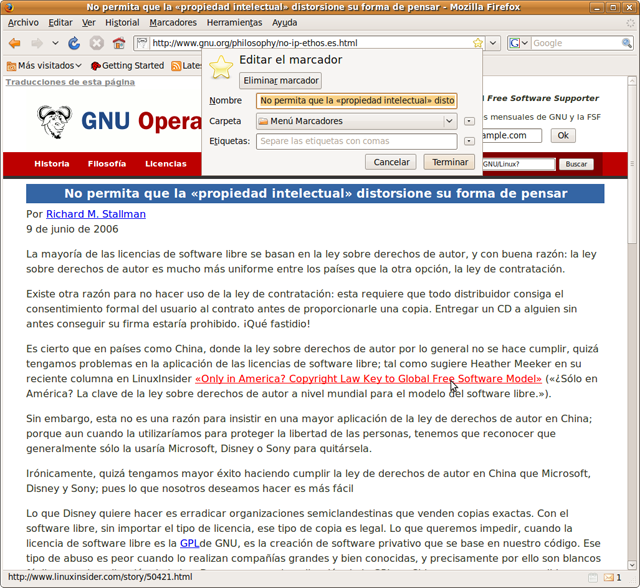
Task: Click the search magnifier icon
Action: tap(626, 43)
